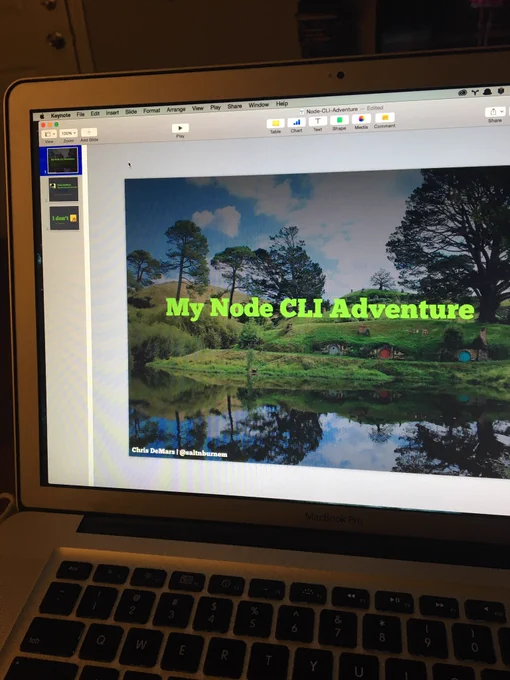Open the Format menu

click(151, 111)
